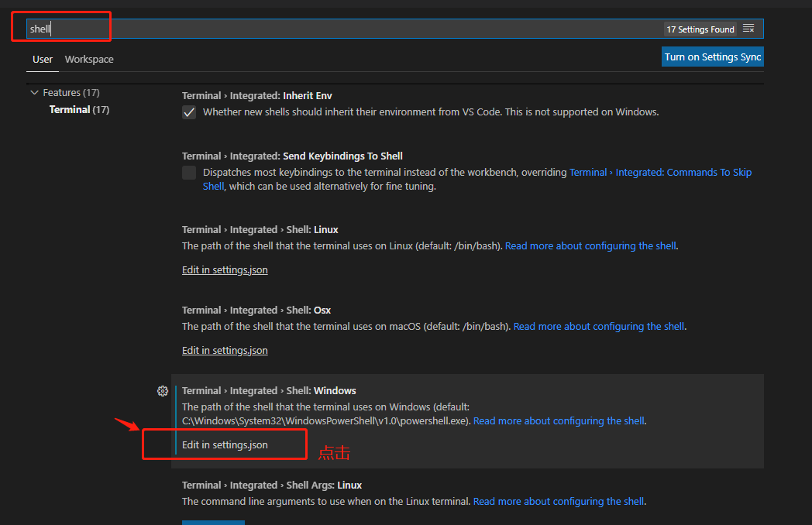The height and width of the screenshot is (525, 812).
Task: Enable Send Keybindings To Shell
Action: (x=188, y=172)
